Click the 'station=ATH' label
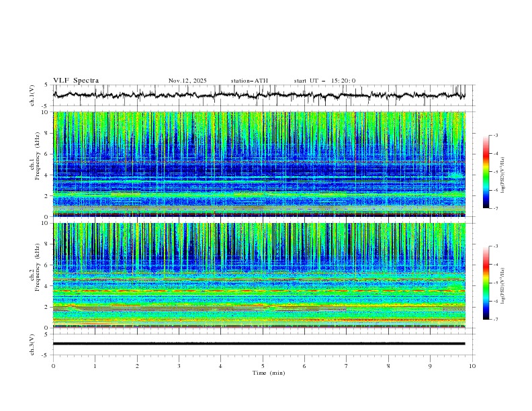The height and width of the screenshot is (411, 532). [249, 81]
